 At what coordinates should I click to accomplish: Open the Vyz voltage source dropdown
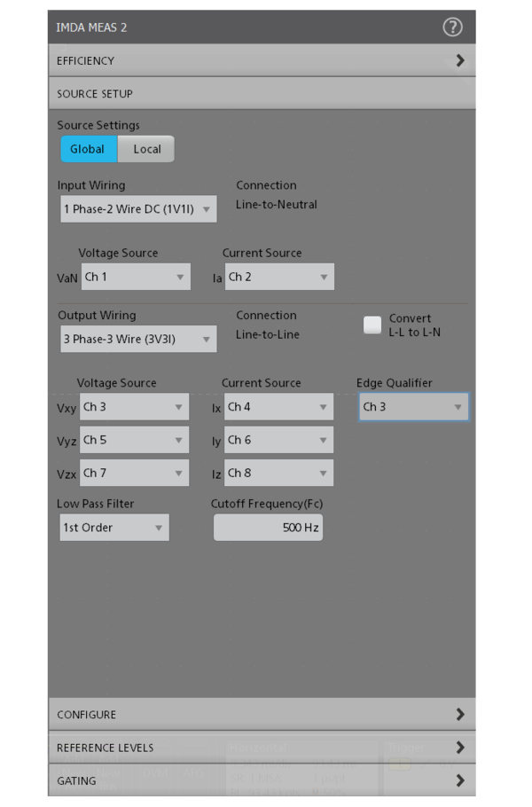(134, 440)
